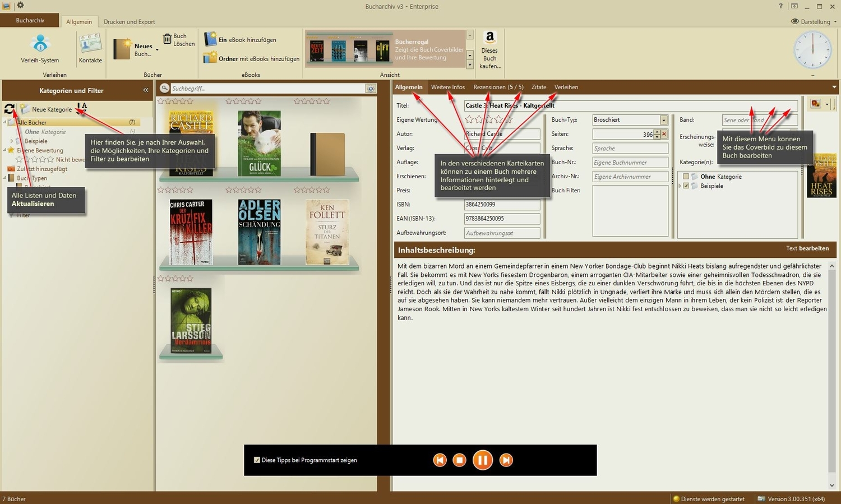Click the Sprache input field
841x504 pixels.
[x=630, y=148]
